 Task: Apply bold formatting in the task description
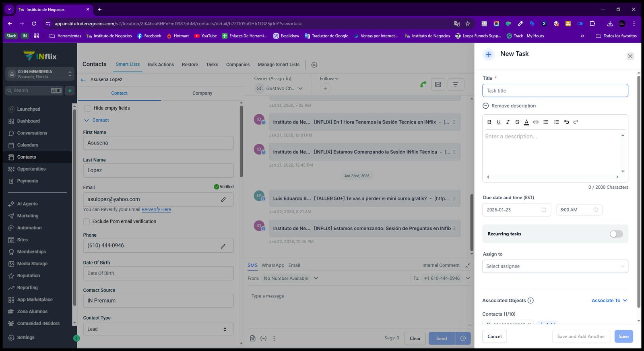coord(489,122)
